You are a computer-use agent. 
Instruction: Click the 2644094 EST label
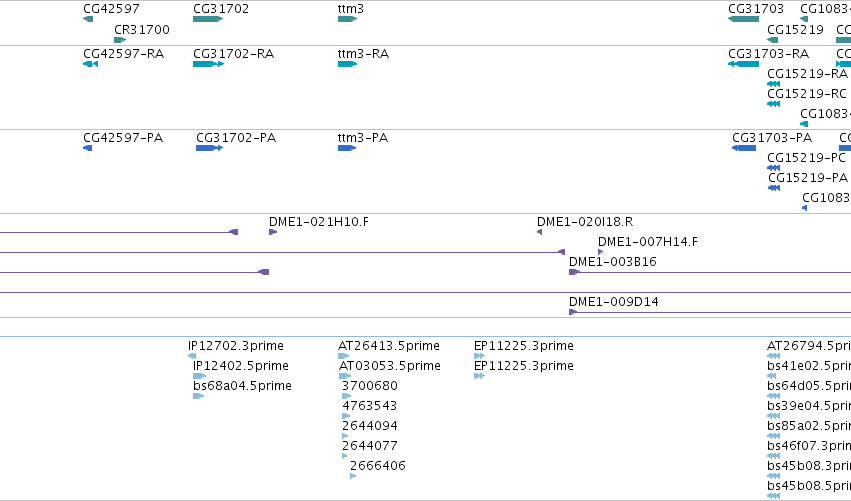pos(370,426)
